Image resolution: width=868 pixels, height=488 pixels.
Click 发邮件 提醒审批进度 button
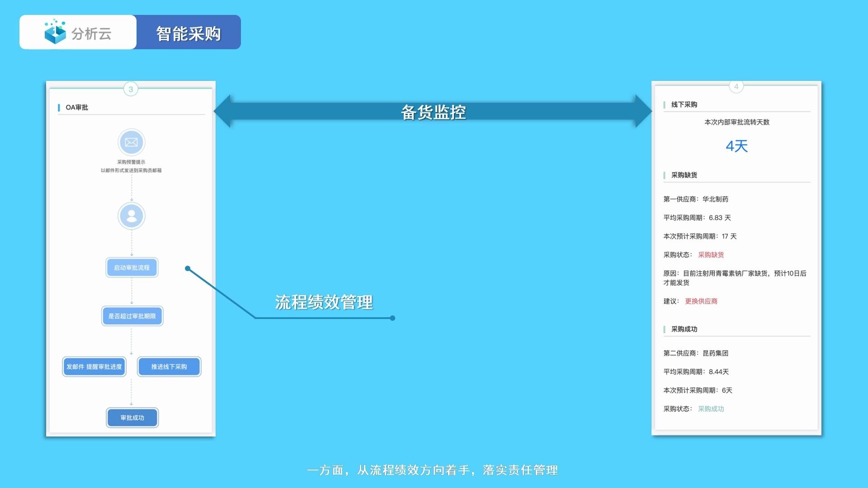coord(94,366)
